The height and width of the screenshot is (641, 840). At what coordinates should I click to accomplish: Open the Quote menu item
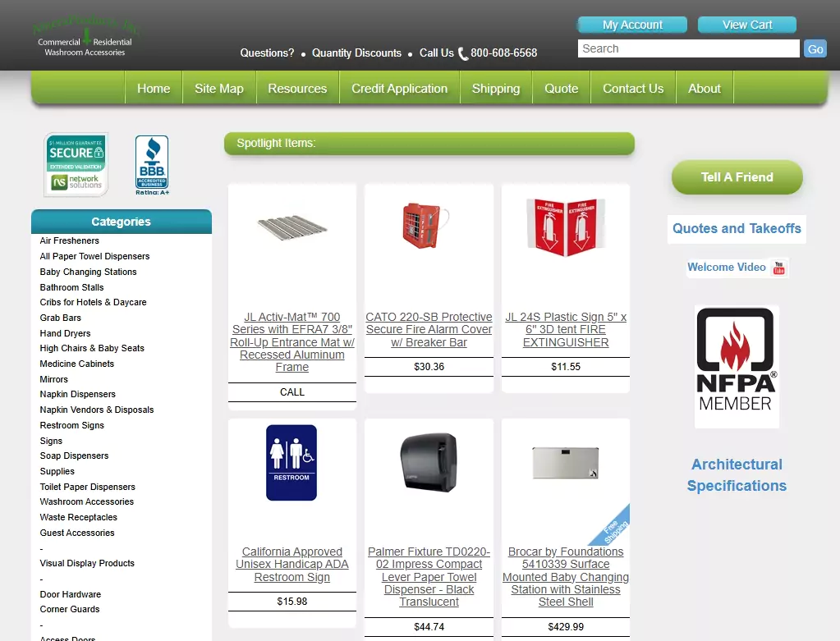pyautogui.click(x=562, y=89)
